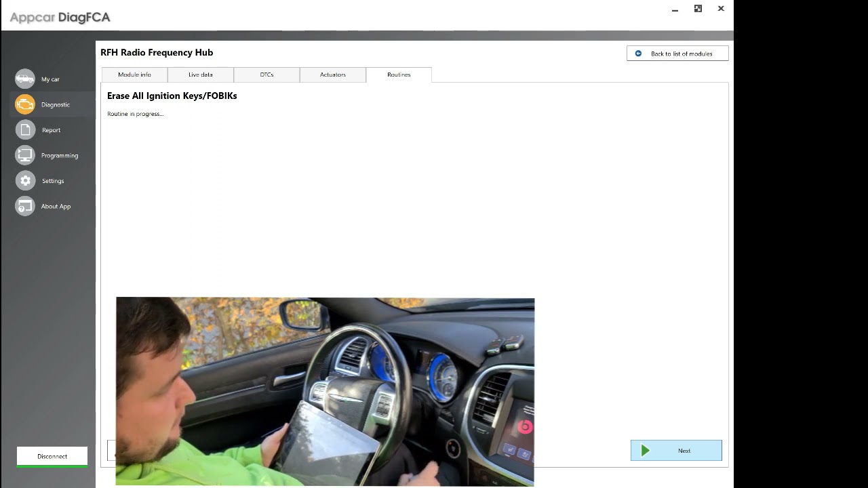Open the DTCs tab
This screenshot has width=868, height=488.
pyautogui.click(x=267, y=75)
